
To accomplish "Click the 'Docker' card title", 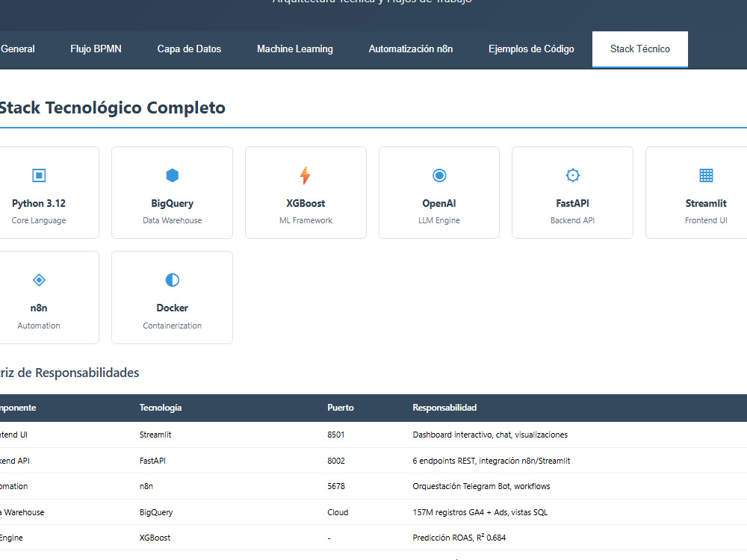I will pyautogui.click(x=172, y=308).
